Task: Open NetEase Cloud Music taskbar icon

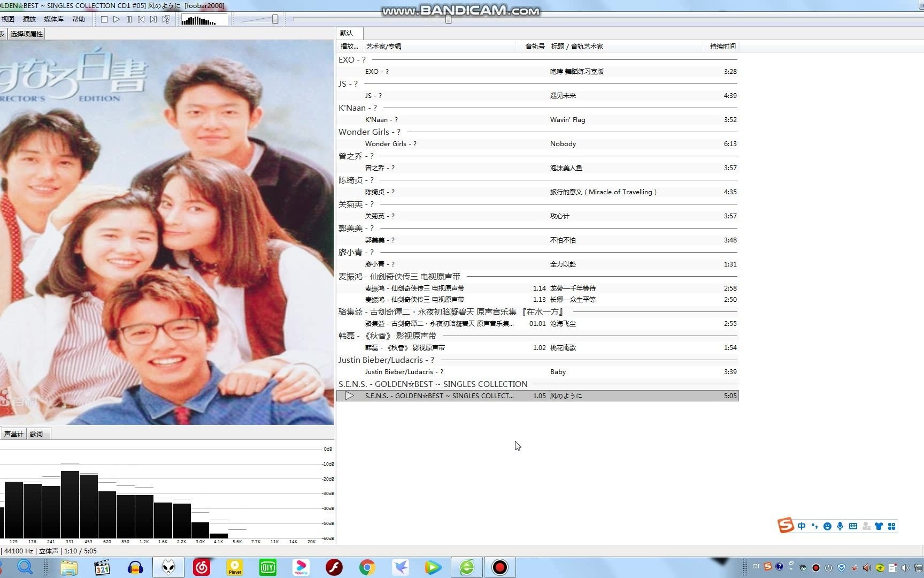Action: click(x=202, y=567)
